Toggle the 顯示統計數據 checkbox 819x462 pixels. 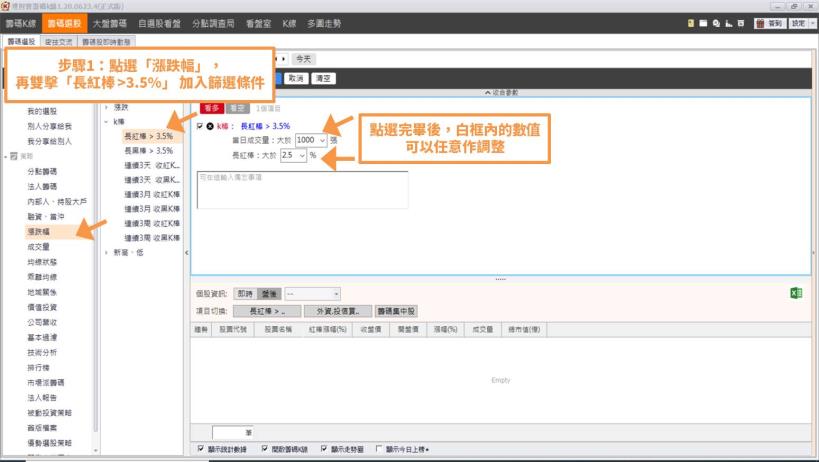point(201,448)
